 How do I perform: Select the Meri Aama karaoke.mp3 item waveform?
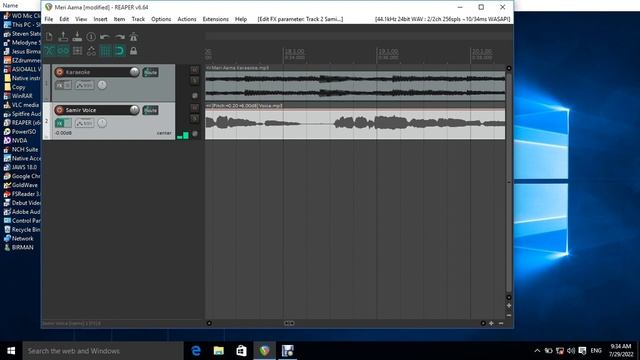[x=355, y=86]
